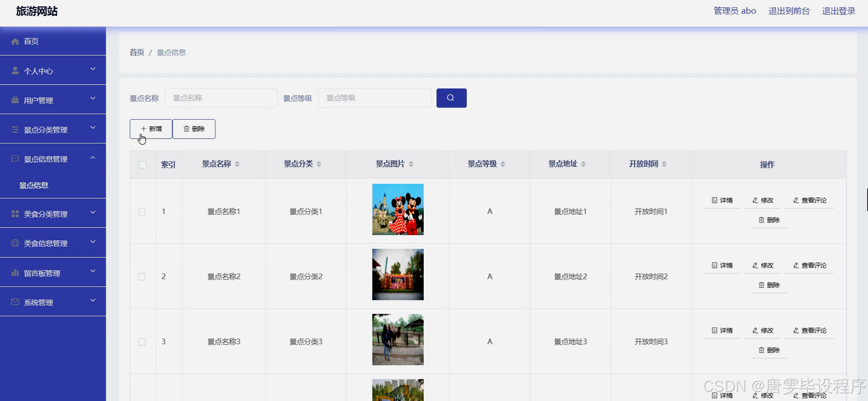Viewport: 868px width, 401px height.
Task: Click 首页 in the breadcrumb
Action: pyautogui.click(x=137, y=53)
